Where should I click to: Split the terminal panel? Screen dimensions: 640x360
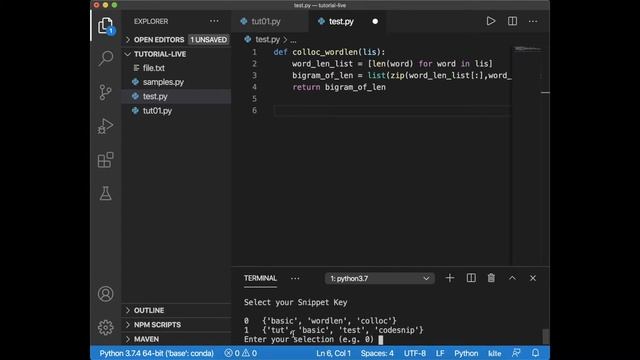click(471, 278)
